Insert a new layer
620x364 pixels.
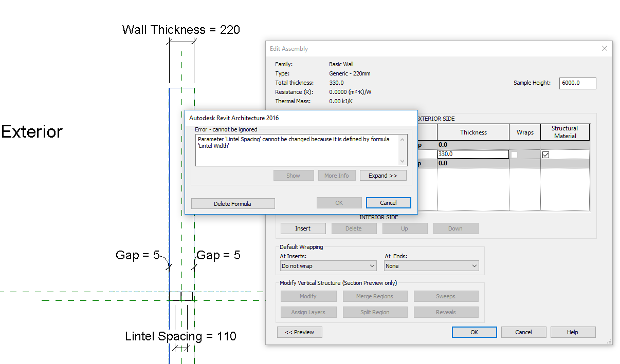coord(303,228)
